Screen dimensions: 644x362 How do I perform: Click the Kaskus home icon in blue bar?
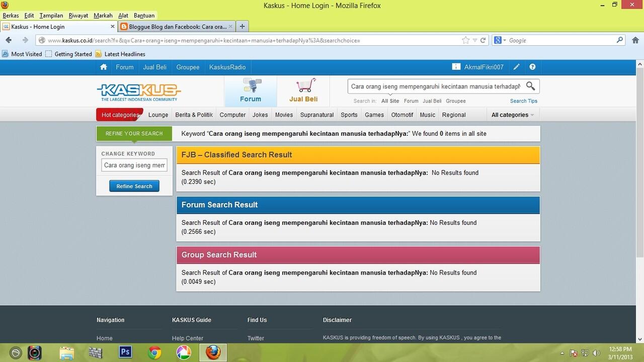[104, 67]
